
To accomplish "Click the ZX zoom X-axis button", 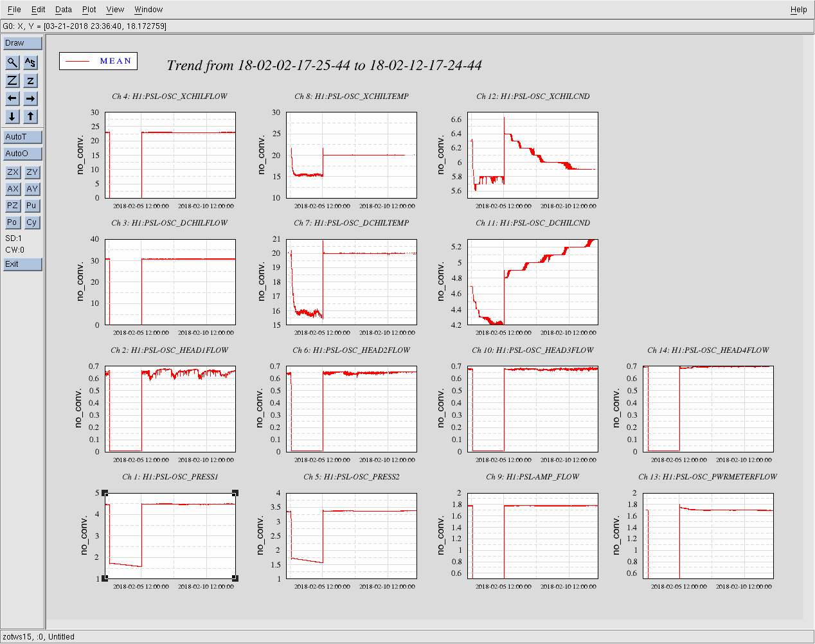I will coord(12,172).
